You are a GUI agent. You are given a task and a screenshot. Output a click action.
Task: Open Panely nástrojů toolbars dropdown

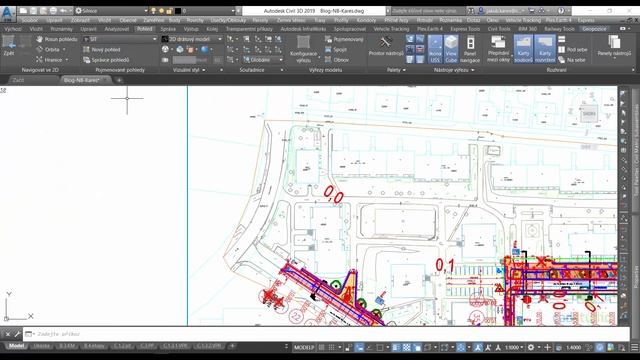point(614,47)
